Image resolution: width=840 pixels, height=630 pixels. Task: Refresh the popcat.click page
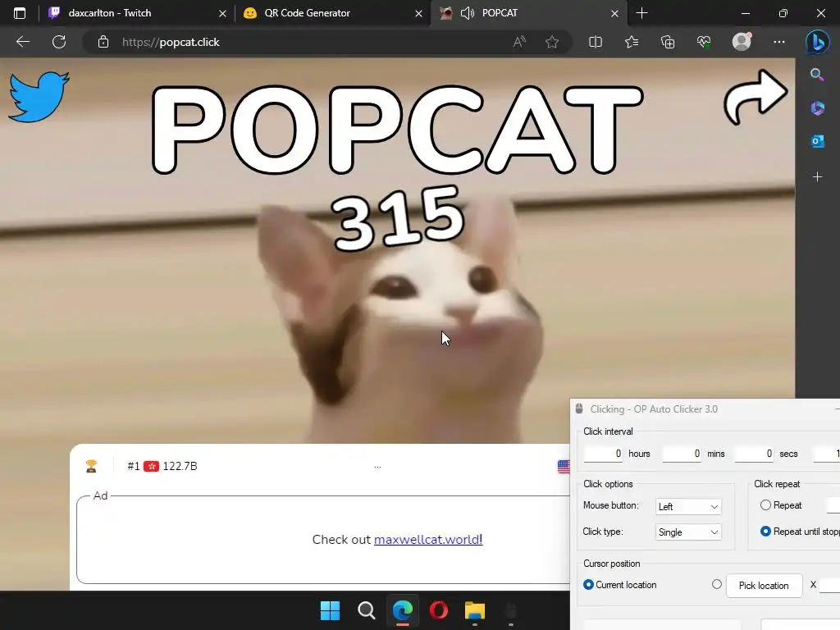coord(59,42)
